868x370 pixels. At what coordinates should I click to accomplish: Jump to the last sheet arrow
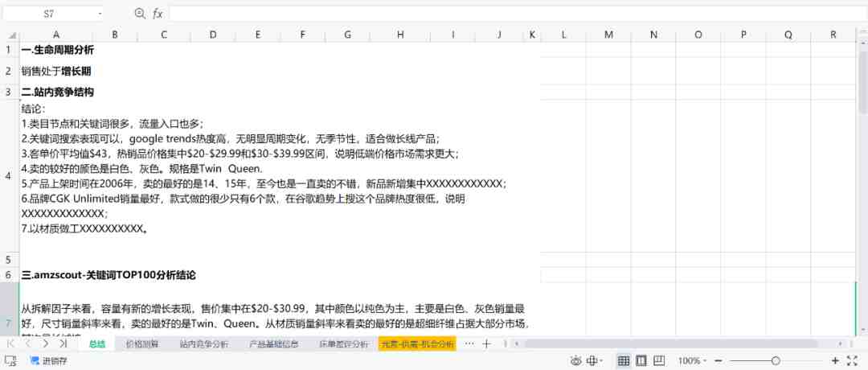coord(63,344)
